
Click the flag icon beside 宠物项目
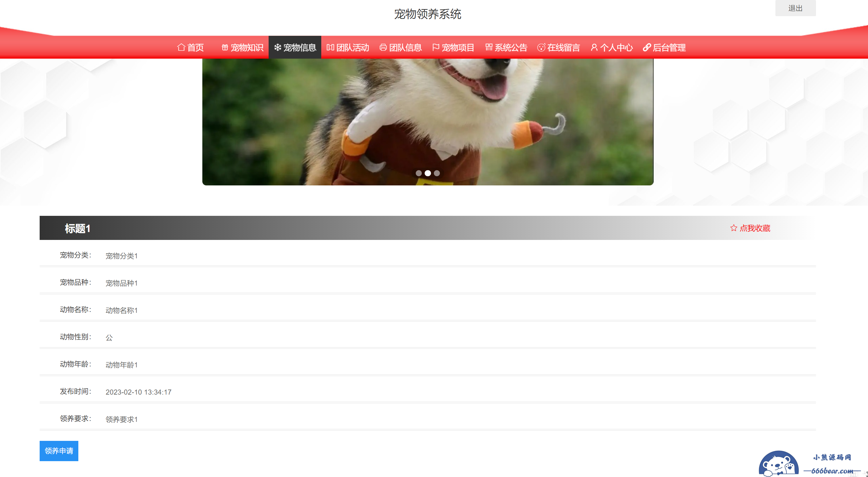coord(436,48)
